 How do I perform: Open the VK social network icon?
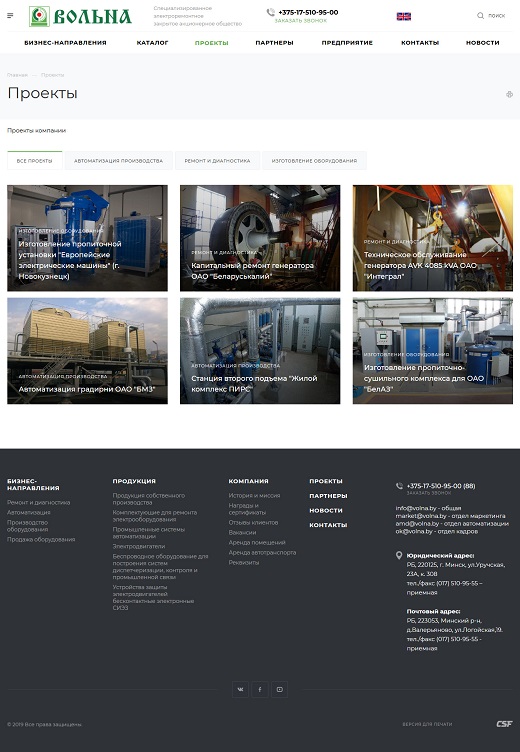(x=240, y=690)
